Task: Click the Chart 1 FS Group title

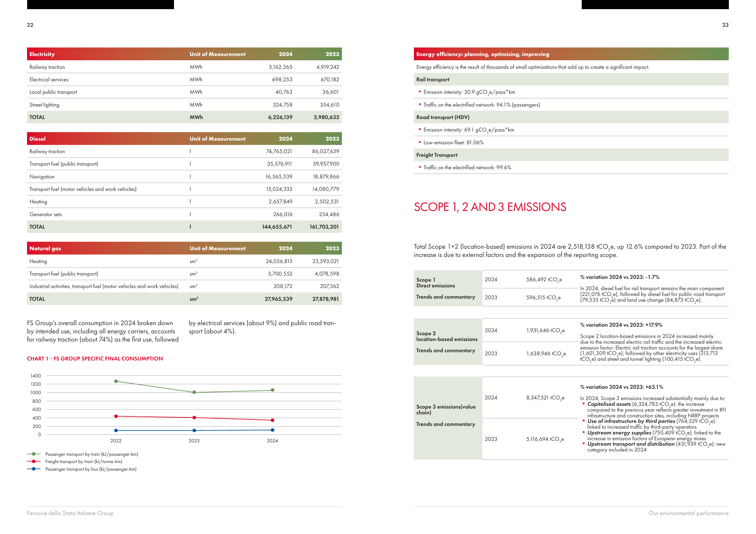Action: [95, 358]
